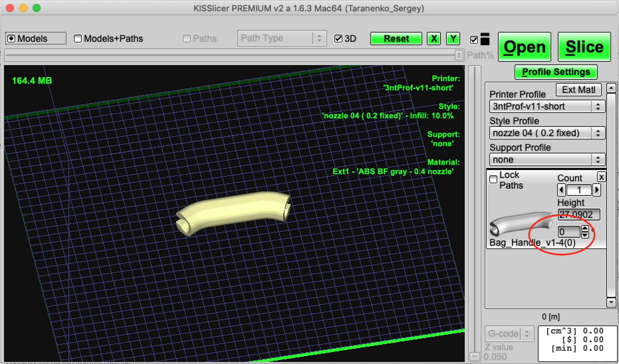Open the Support Profile dropdown
619x364 pixels.
547,160
